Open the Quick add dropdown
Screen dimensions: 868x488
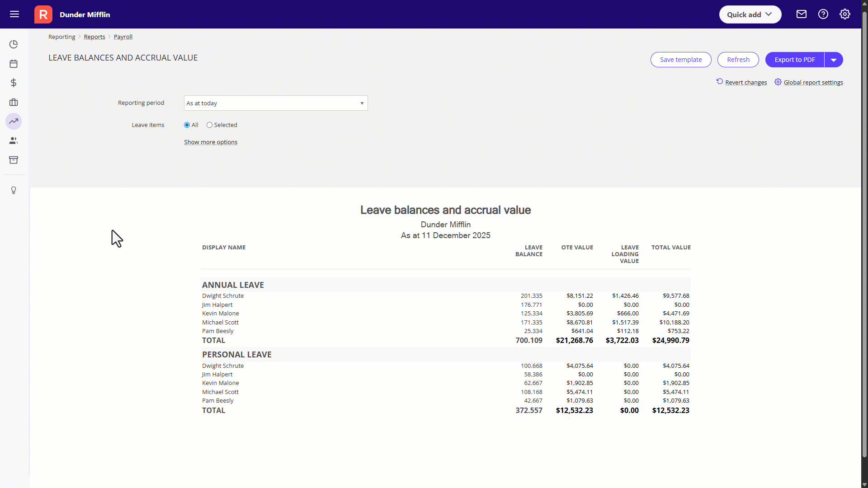coord(750,14)
